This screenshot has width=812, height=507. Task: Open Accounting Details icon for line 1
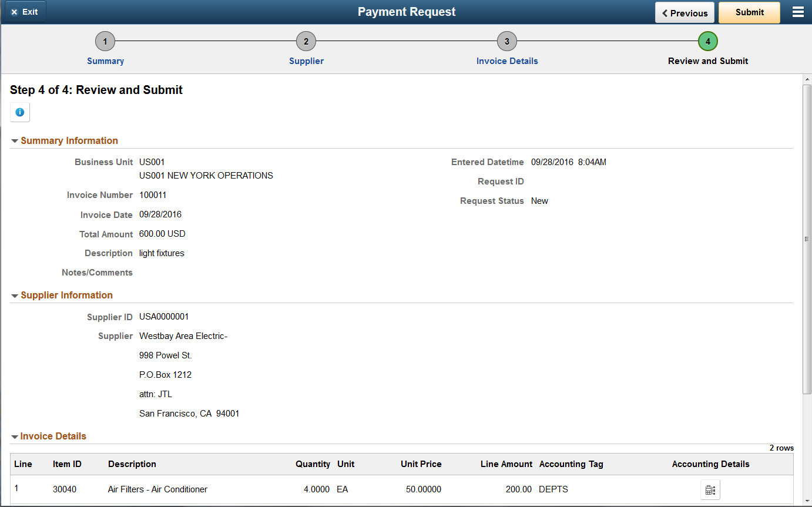[710, 489]
